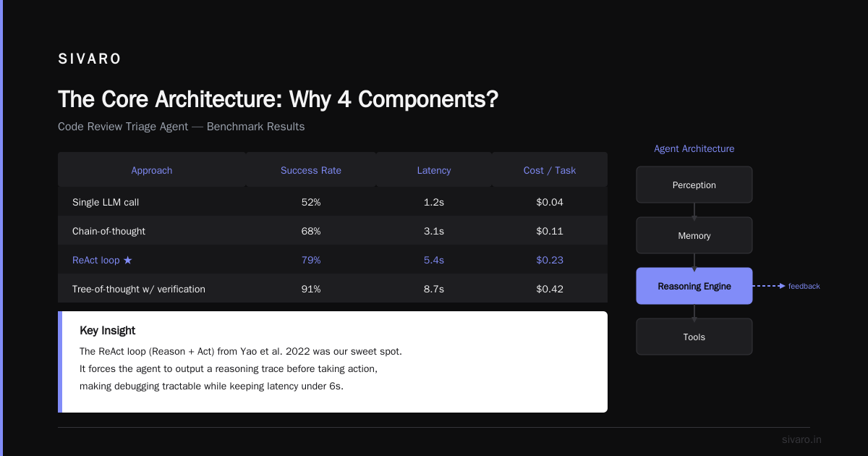This screenshot has height=456, width=868.
Task: Select the 'Chain-of-thought' row label
Action: pyautogui.click(x=109, y=231)
